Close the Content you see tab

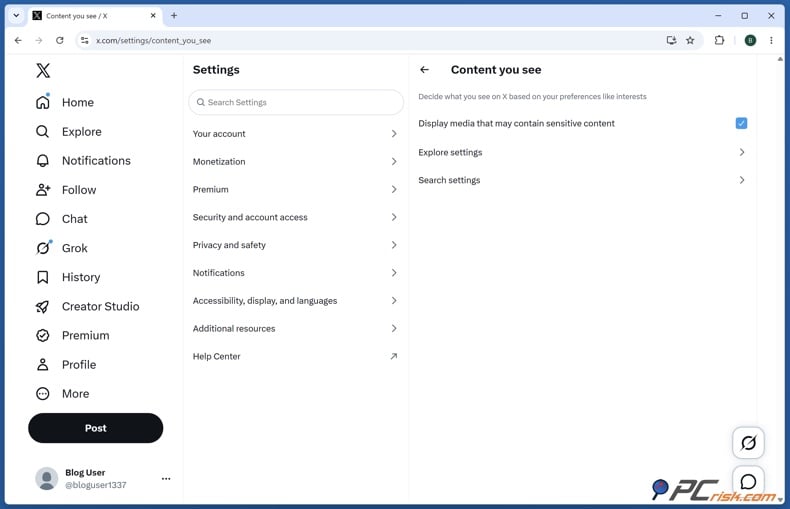coord(153,16)
